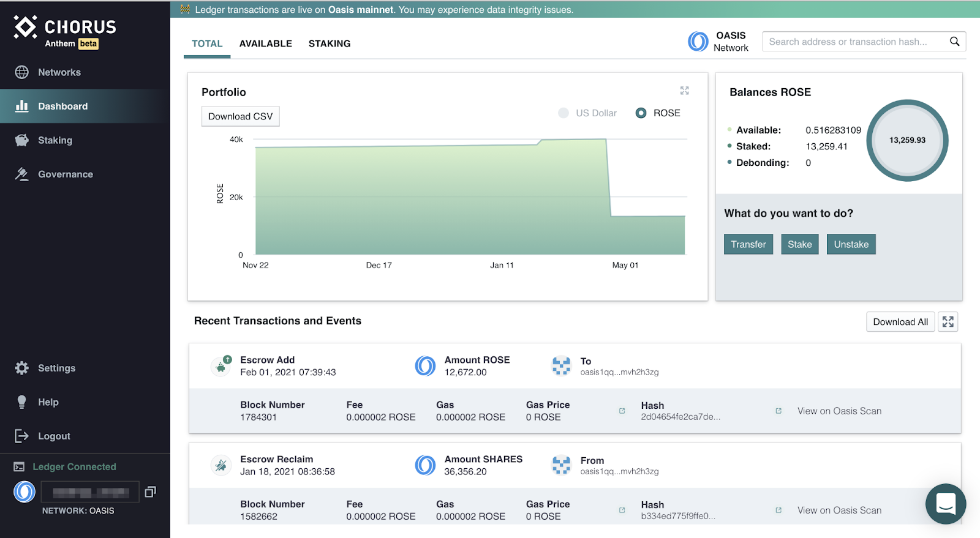Open the hash link 2d04654fe2ca7de...

point(680,417)
